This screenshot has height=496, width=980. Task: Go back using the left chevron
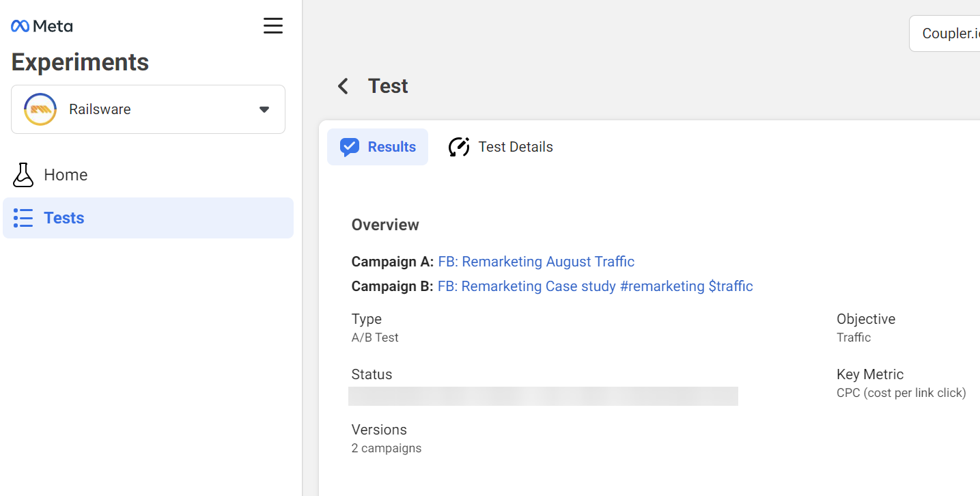(343, 86)
